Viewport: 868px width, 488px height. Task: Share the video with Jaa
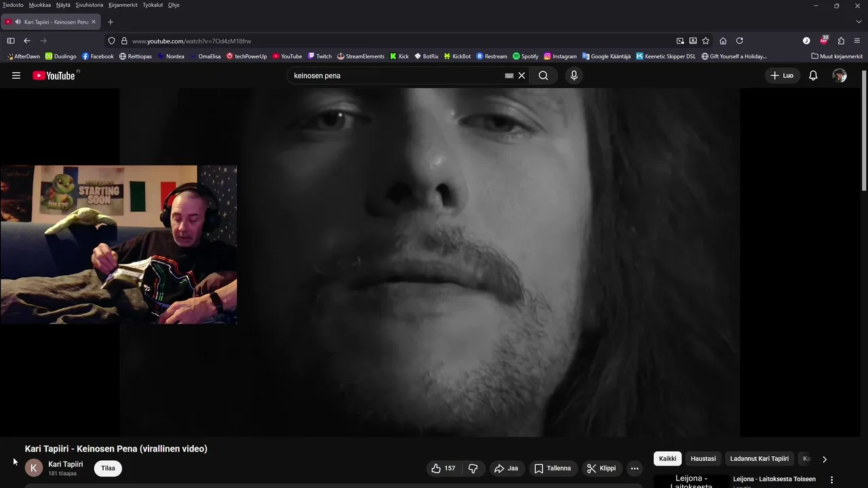point(506,468)
